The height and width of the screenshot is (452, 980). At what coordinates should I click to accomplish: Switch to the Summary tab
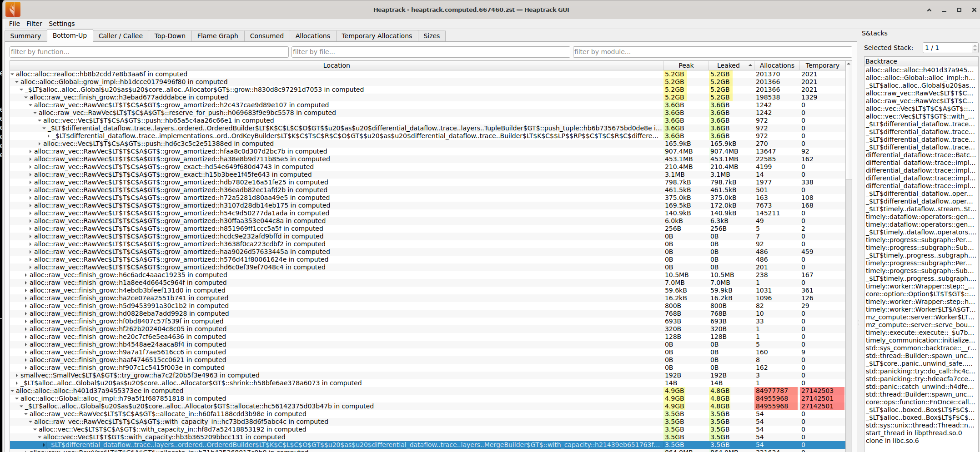[25, 35]
